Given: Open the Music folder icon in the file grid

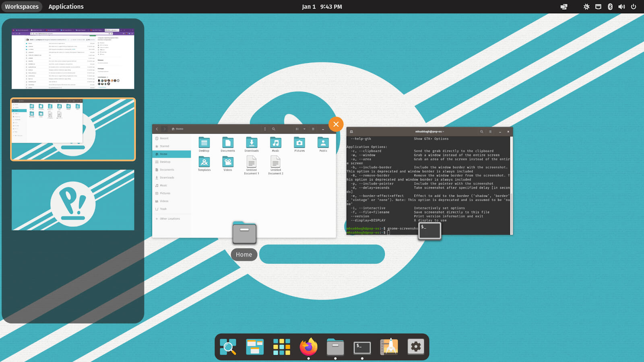Looking at the screenshot, I should (x=275, y=144).
